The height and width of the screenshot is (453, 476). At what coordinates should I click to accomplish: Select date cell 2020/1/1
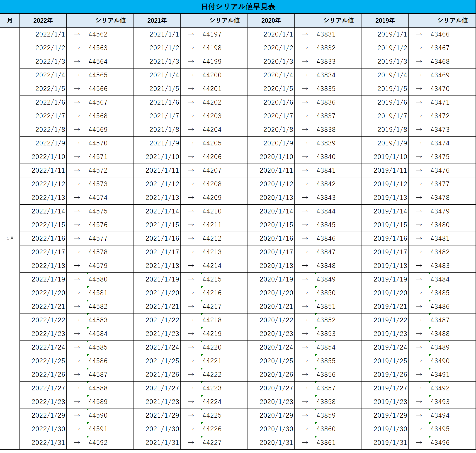coord(271,34)
